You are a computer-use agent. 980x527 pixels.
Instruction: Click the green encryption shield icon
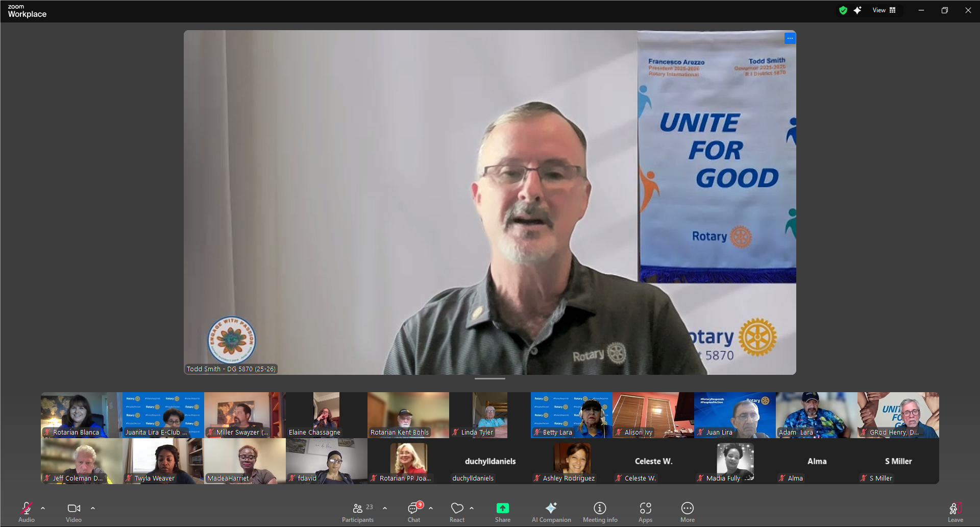[x=843, y=10]
